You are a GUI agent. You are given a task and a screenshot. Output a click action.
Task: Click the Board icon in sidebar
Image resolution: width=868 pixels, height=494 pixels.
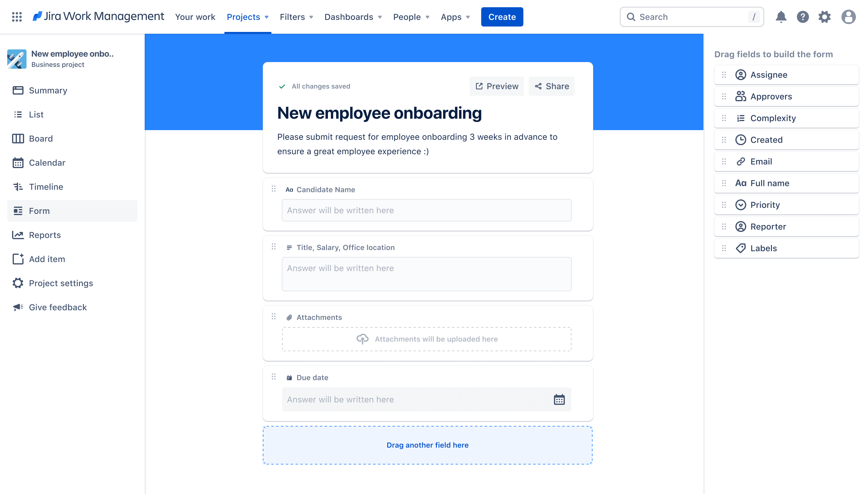(18, 138)
